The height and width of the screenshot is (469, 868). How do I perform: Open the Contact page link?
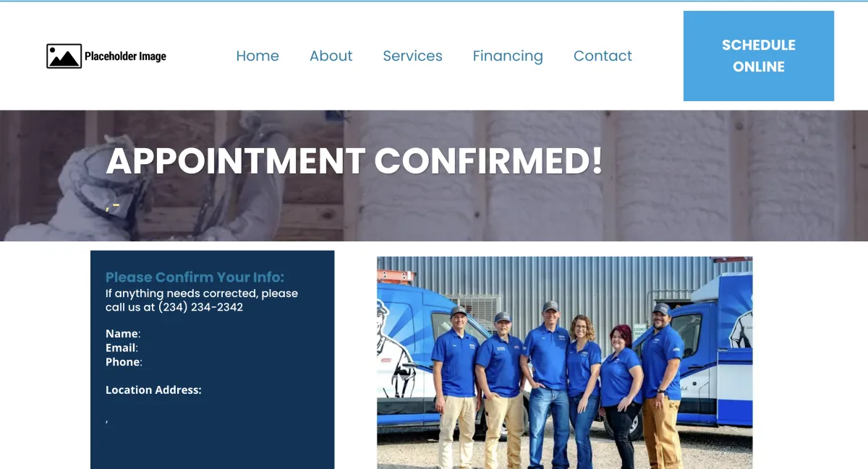[603, 56]
